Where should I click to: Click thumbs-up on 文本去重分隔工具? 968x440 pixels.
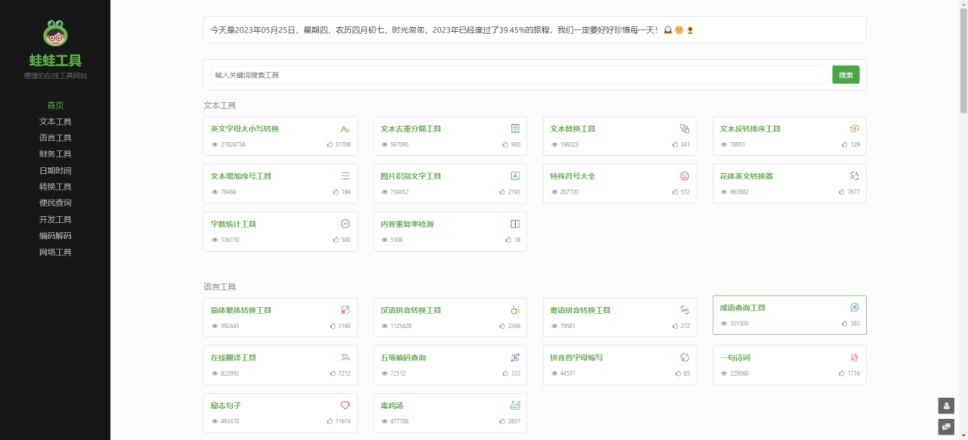[505, 144]
